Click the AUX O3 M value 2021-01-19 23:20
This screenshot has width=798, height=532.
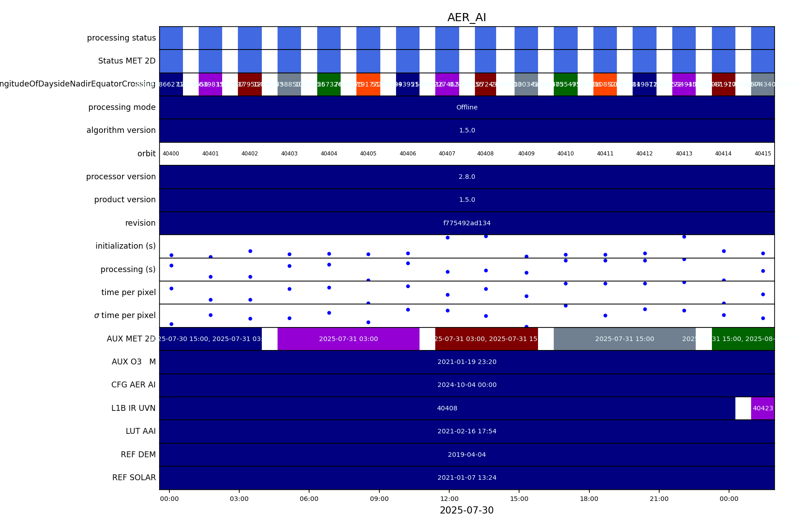click(467, 362)
